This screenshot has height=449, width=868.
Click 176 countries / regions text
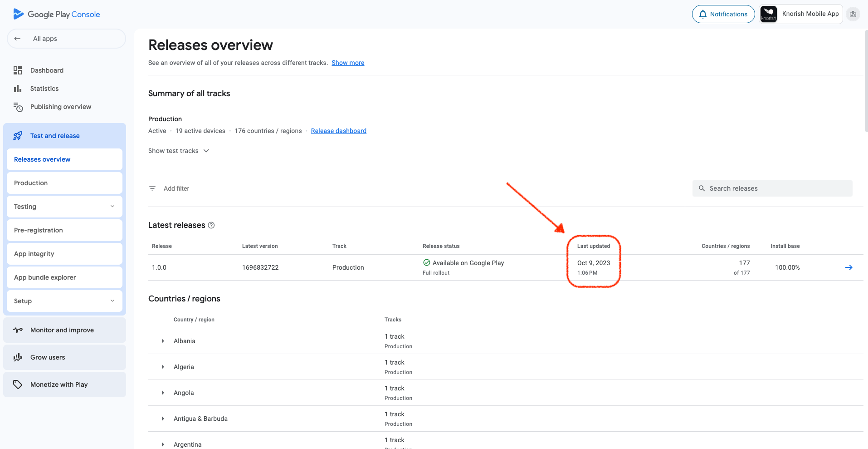coord(268,131)
